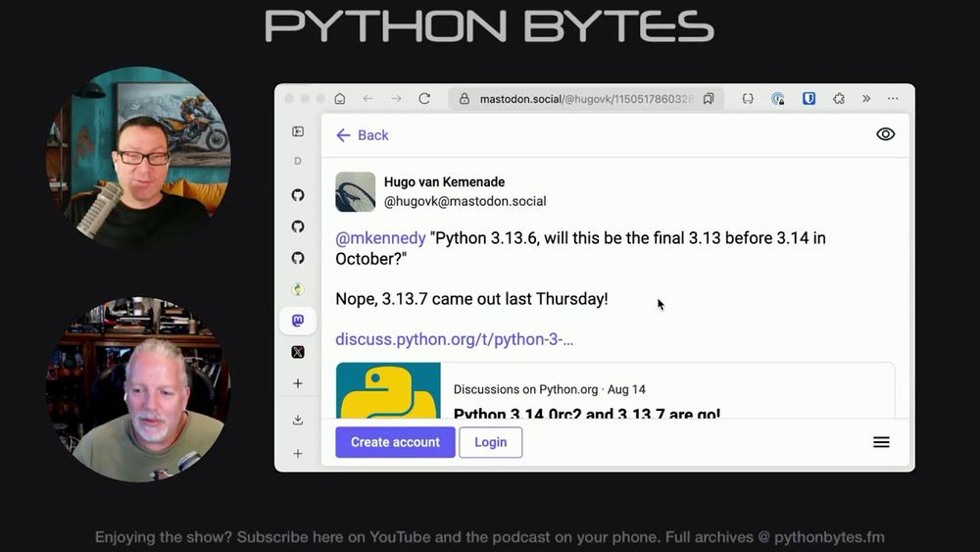Open the curly-braces extension icon
This screenshot has width=980, height=552.
coord(748,99)
